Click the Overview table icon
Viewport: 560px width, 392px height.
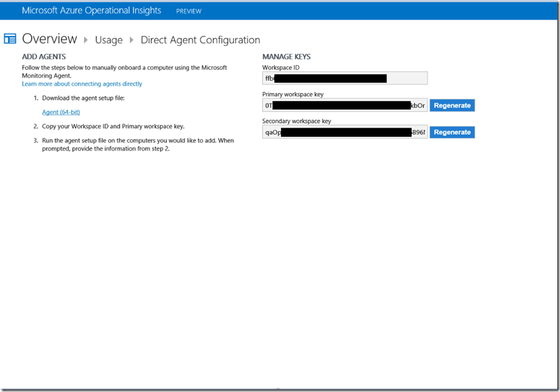(10, 39)
